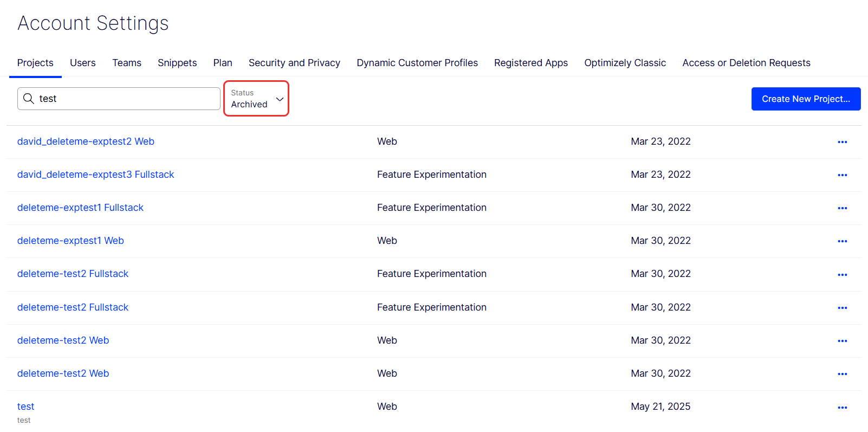Expand the Status Archived dropdown
The height and width of the screenshot is (432, 868).
[256, 98]
